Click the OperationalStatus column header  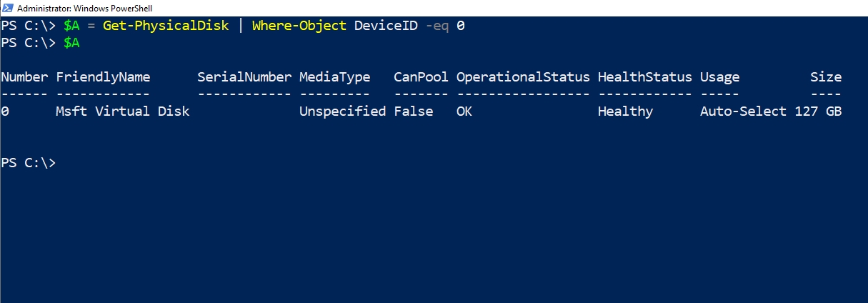point(523,77)
